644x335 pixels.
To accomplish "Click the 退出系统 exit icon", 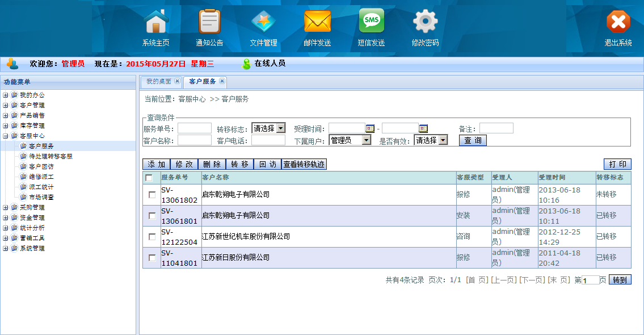I will click(618, 23).
